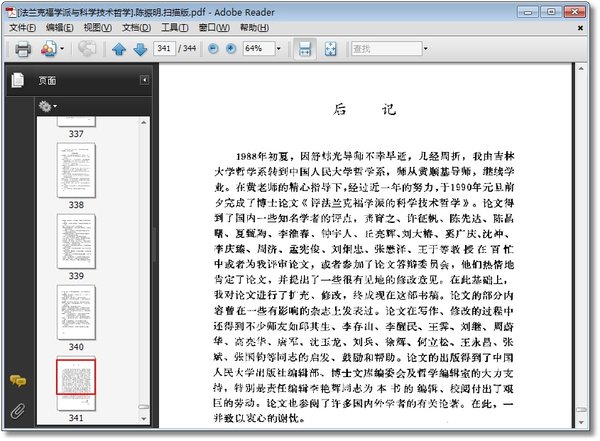
Task: Click the Pages panel icon in sidebar
Action: (18, 80)
